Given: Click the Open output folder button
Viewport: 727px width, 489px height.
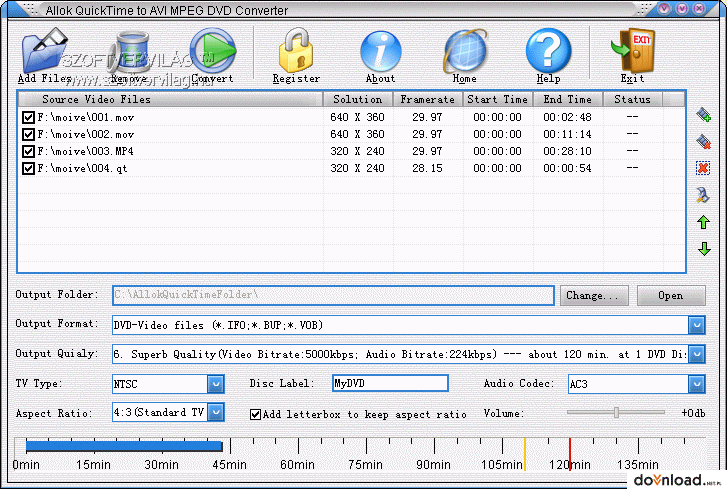Looking at the screenshot, I should 671,296.
